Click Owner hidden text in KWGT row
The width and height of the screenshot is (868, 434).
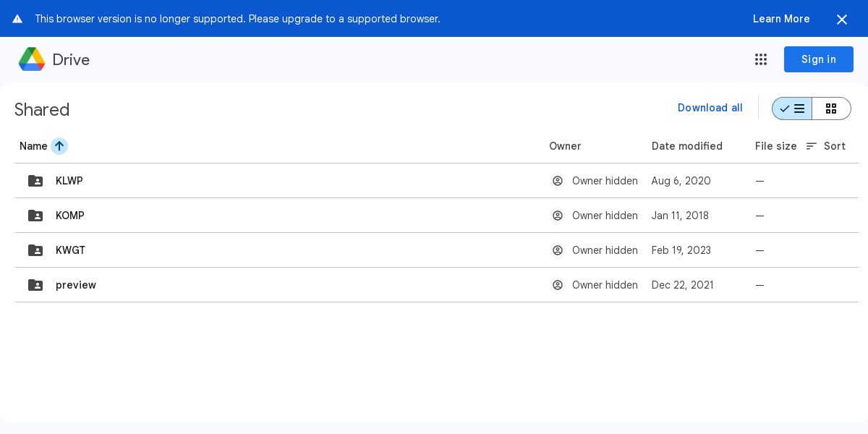(x=605, y=250)
